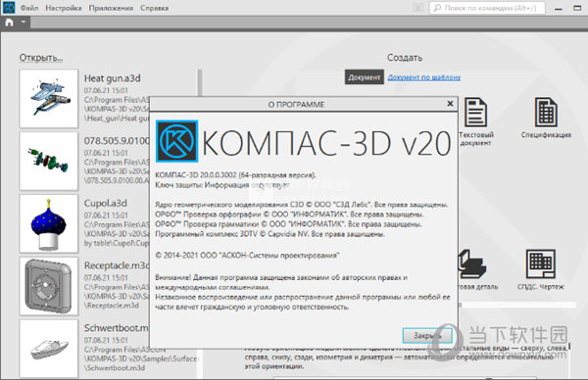Open the Cupol.a3d dome thumbnail
The image size is (588, 380).
tap(49, 223)
